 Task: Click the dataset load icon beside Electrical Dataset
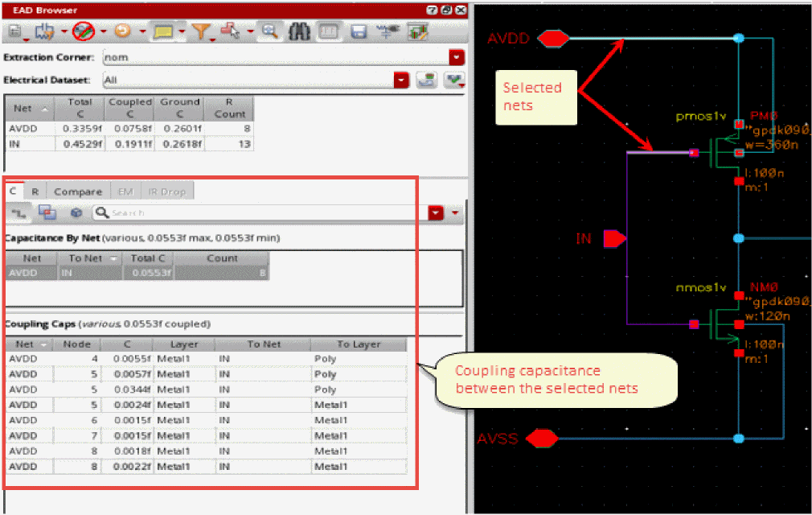[x=426, y=80]
